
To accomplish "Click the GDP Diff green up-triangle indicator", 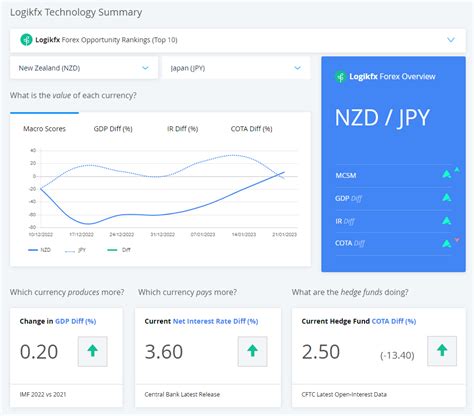I will pyautogui.click(x=446, y=198).
